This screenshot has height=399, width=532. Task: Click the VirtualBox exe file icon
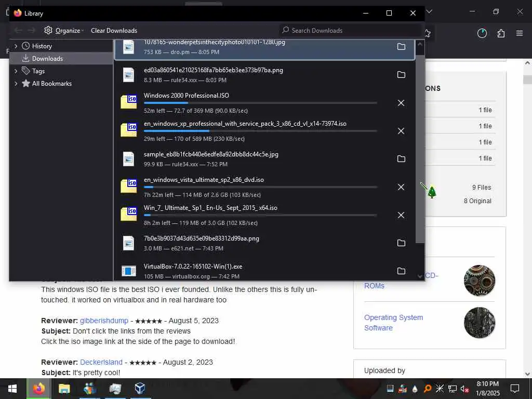point(129,271)
